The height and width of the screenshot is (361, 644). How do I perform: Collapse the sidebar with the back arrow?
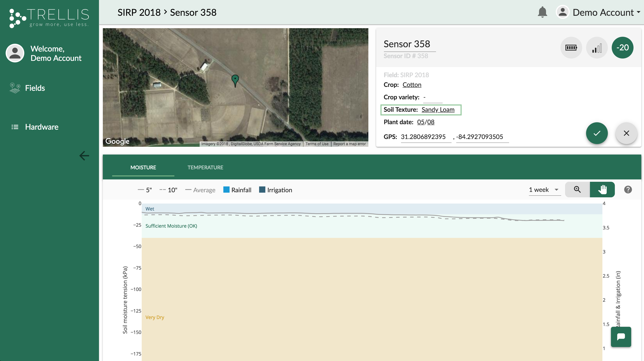(x=84, y=156)
